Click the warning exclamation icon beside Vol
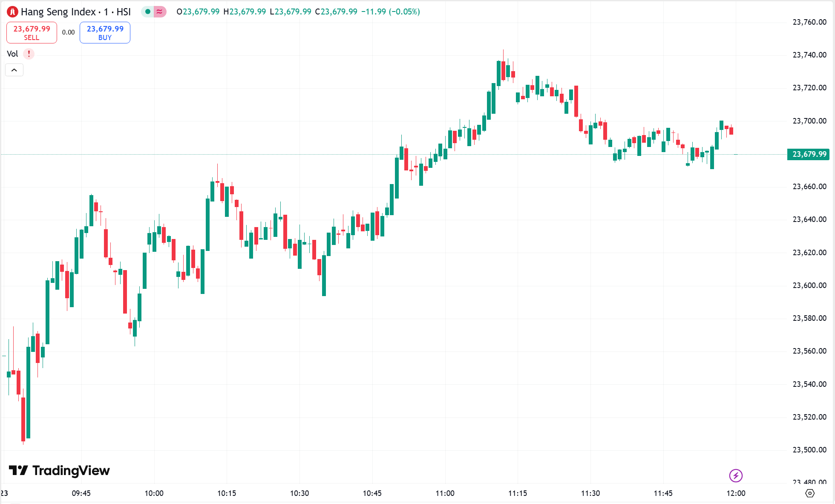835x504 pixels. click(x=28, y=54)
